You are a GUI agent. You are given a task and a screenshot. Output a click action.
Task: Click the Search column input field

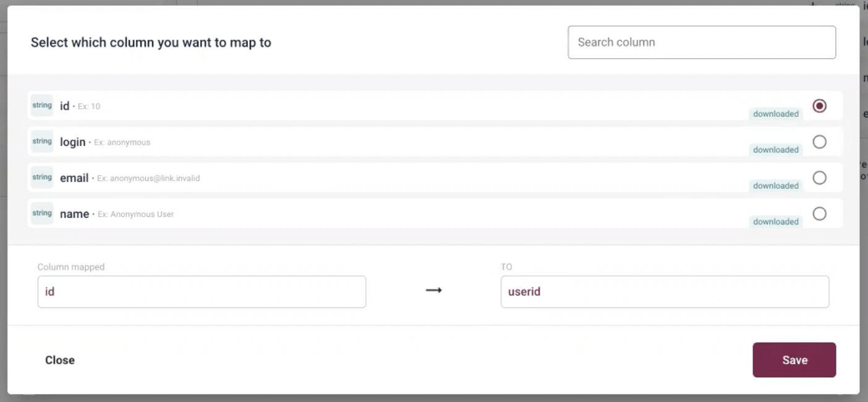(702, 42)
